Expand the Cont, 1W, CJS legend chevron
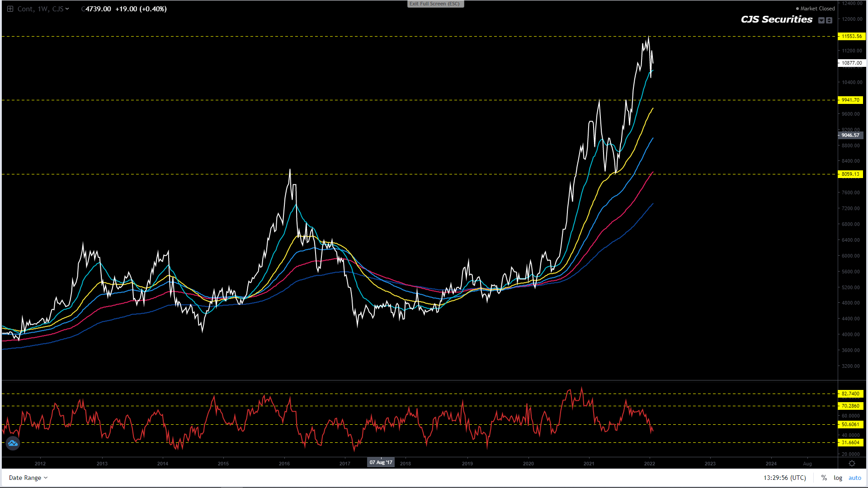This screenshot has height=488, width=868. click(67, 9)
